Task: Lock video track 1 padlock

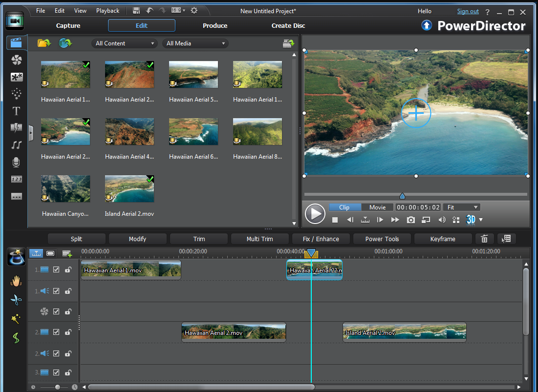Action: [68, 269]
